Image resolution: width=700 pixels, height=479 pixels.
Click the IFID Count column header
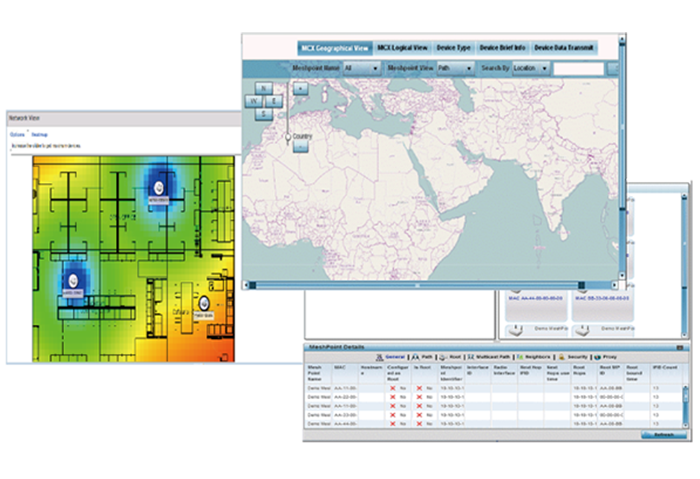pyautogui.click(x=666, y=373)
